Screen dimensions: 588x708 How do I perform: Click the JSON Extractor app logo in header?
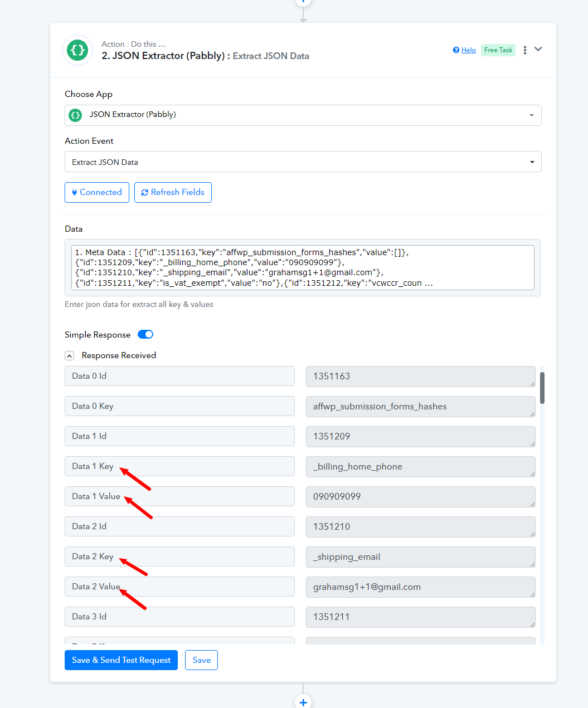coord(77,50)
